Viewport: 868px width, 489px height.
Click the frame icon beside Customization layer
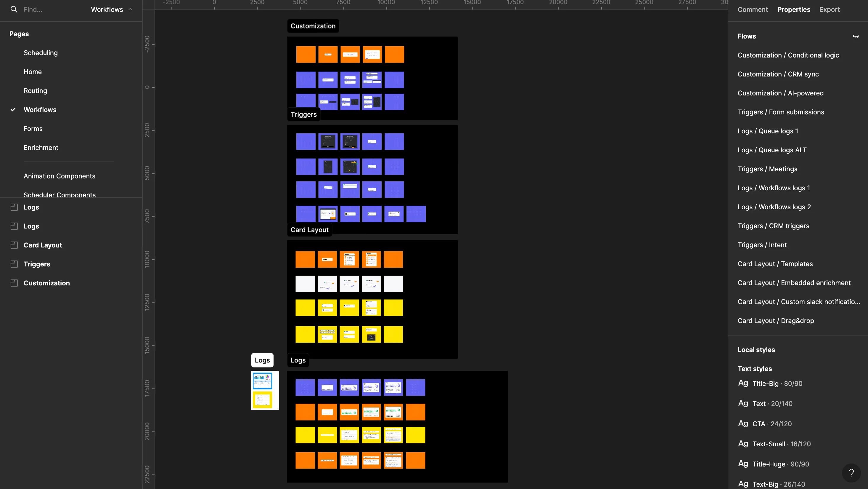(14, 283)
